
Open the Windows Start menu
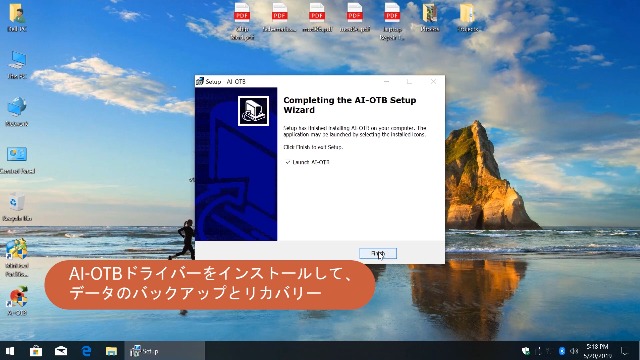(10, 351)
